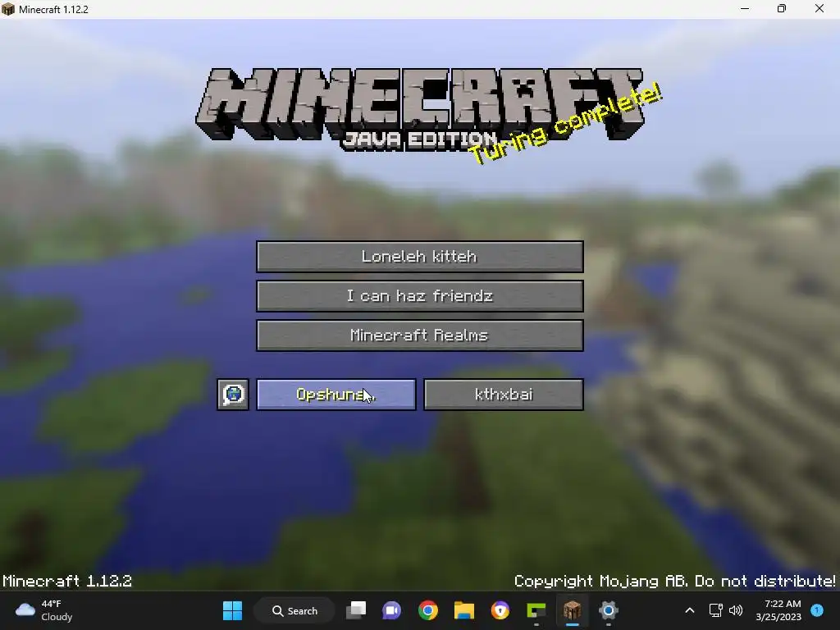Open the notification badge icon
840x630 pixels.
coord(817,610)
